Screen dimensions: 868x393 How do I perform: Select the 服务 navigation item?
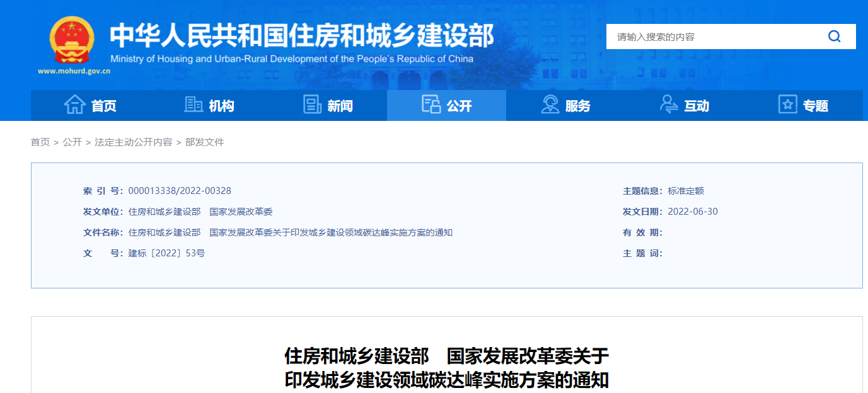click(x=577, y=106)
